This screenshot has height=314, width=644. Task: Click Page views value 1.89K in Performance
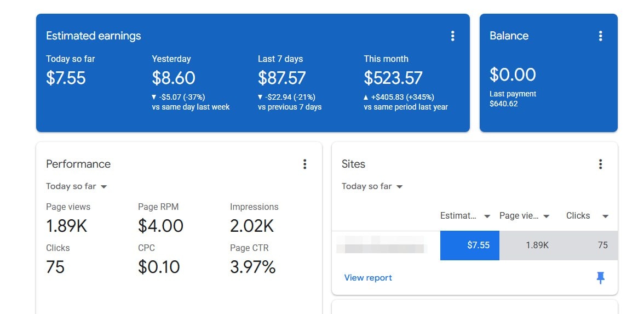point(67,226)
